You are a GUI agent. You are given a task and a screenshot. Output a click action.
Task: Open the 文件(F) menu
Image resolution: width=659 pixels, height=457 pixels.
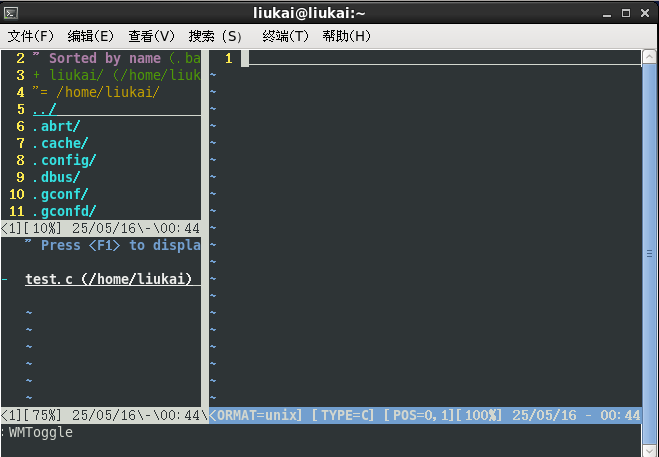(x=31, y=36)
